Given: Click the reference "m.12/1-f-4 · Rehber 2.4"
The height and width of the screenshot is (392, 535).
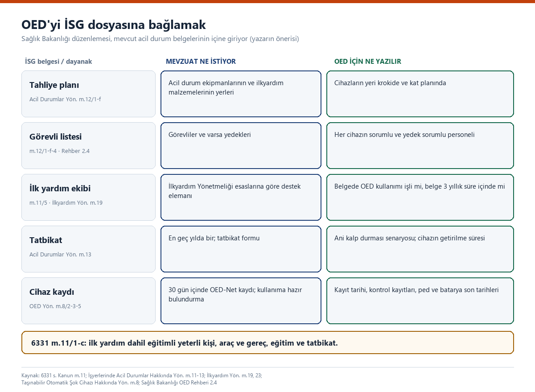Looking at the screenshot, I should pos(59,151).
